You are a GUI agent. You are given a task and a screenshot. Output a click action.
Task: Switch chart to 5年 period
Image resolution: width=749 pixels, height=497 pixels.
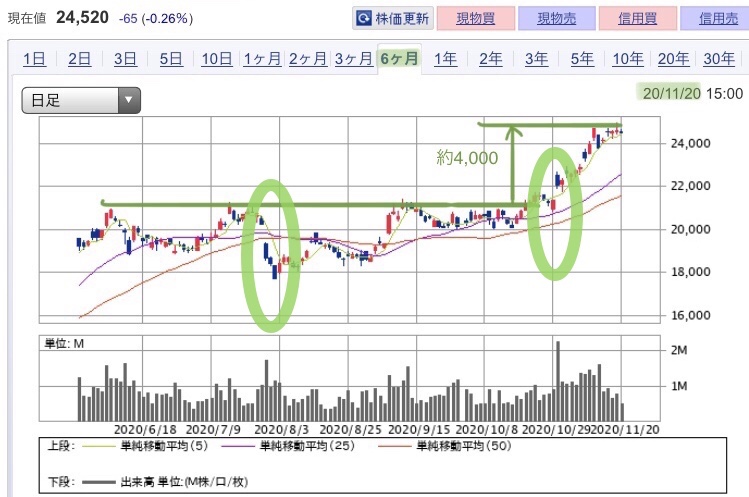point(582,59)
